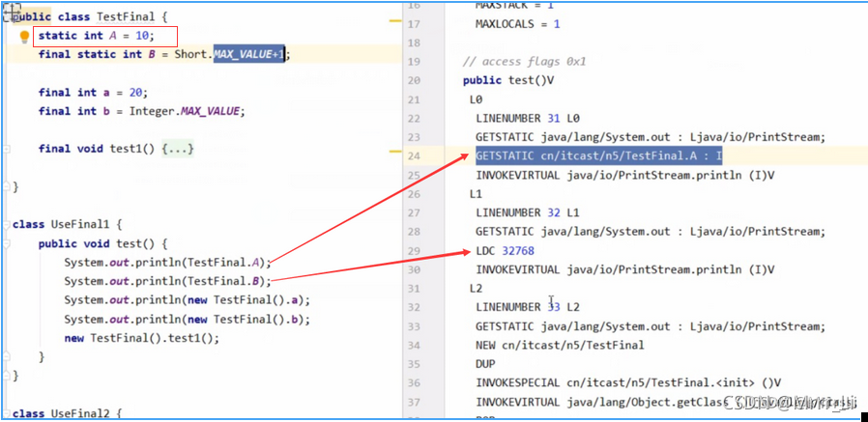This screenshot has width=868, height=422.
Task: Click the "DUP" bytecode instruction
Action: tap(485, 364)
